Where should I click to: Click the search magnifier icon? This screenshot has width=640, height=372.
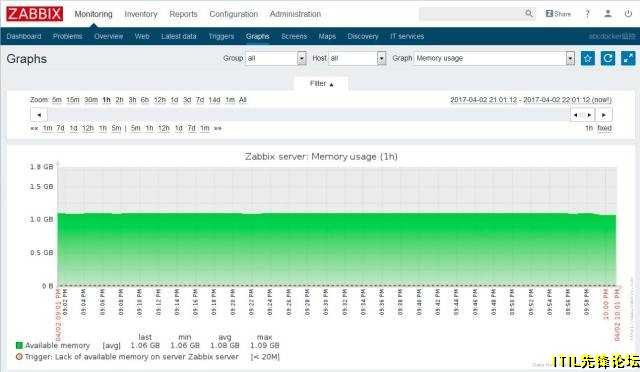[x=529, y=13]
